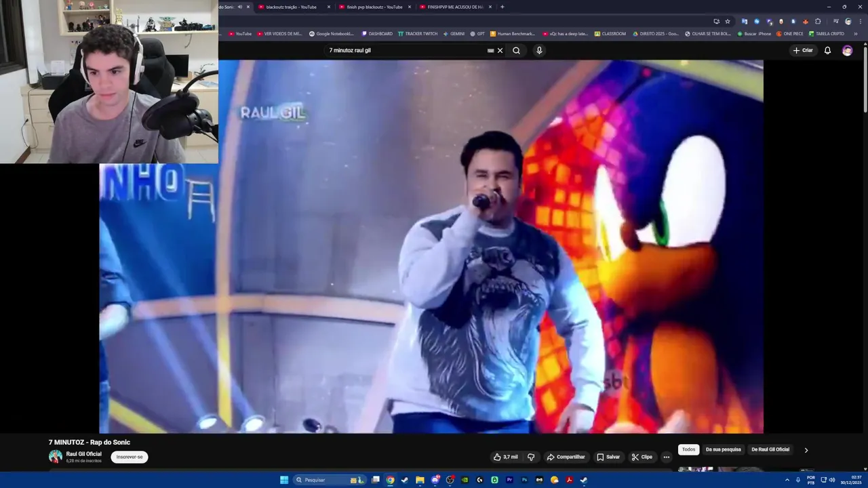Open the Chrome extensions puzzle icon
The height and width of the screenshot is (488, 868).
pos(818,21)
